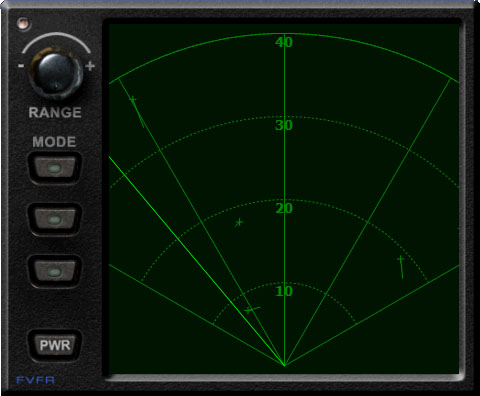Click the FVFR logo text
This screenshot has height=396, width=480.
pyautogui.click(x=35, y=380)
